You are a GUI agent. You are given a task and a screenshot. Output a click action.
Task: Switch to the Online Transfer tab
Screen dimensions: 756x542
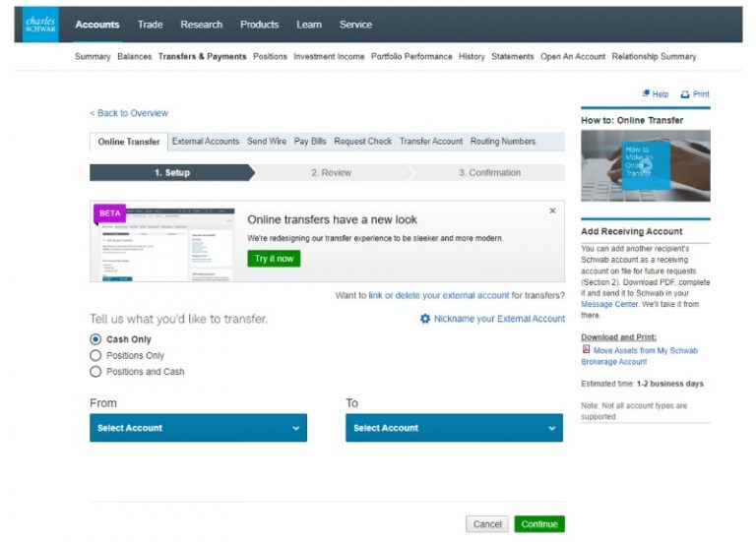[129, 142]
